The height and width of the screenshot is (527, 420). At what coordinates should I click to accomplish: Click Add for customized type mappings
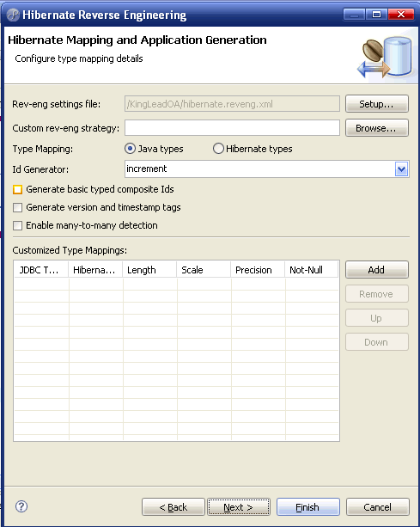pyautogui.click(x=377, y=270)
